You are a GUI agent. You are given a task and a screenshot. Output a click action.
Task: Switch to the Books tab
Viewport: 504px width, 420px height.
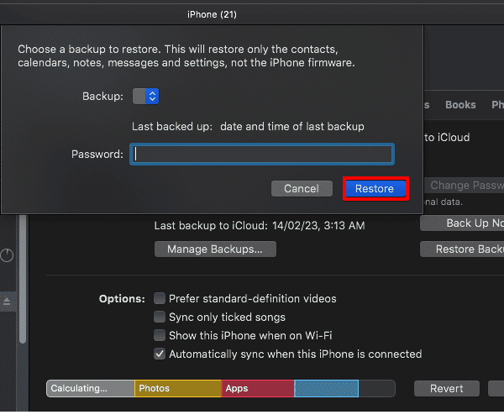pyautogui.click(x=460, y=105)
